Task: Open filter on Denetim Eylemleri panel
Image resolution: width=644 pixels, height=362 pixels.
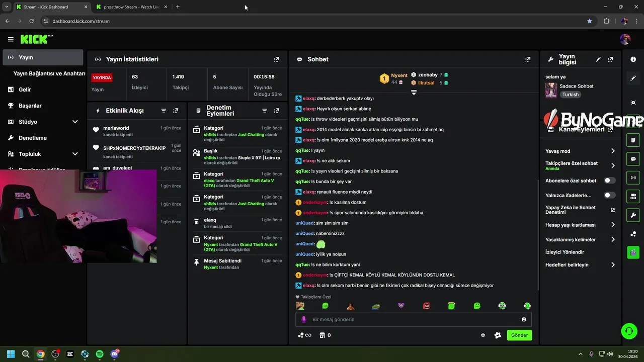Action: pos(265,111)
